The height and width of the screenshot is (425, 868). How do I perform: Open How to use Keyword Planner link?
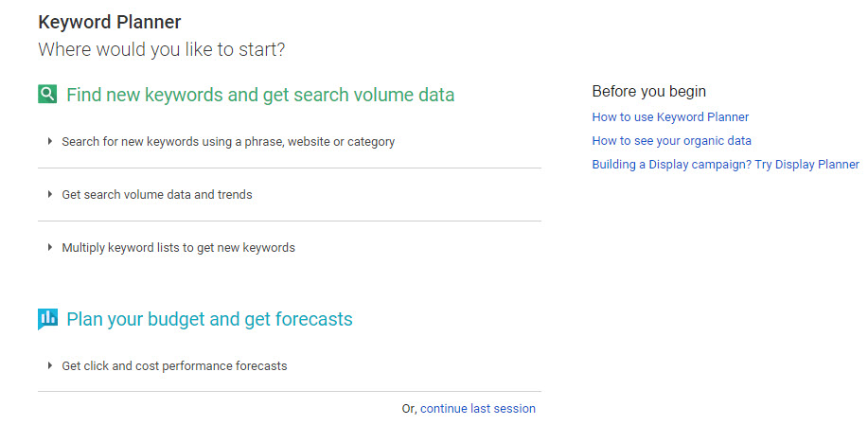(670, 116)
